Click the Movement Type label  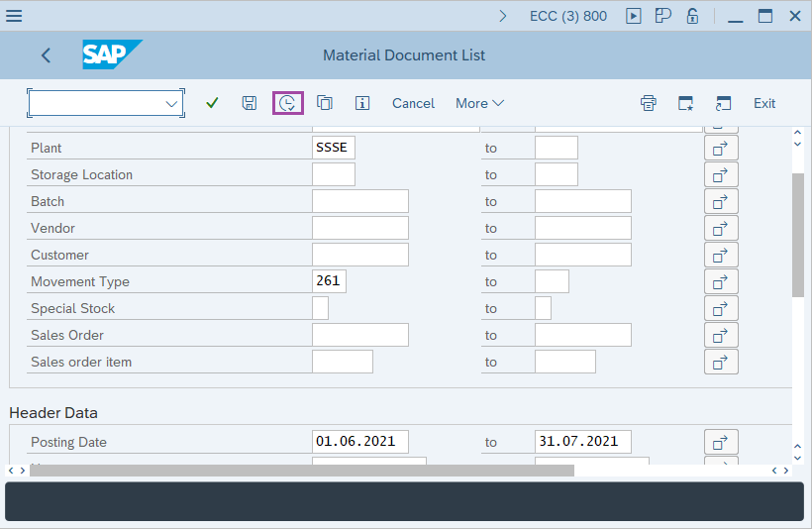tap(80, 282)
